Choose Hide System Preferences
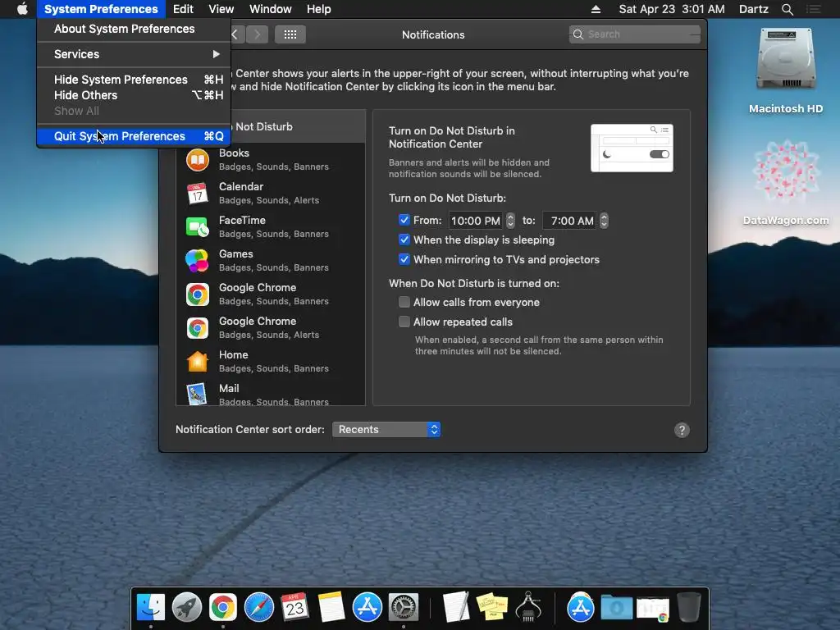Screen dimensions: 840x630 click(134, 80)
